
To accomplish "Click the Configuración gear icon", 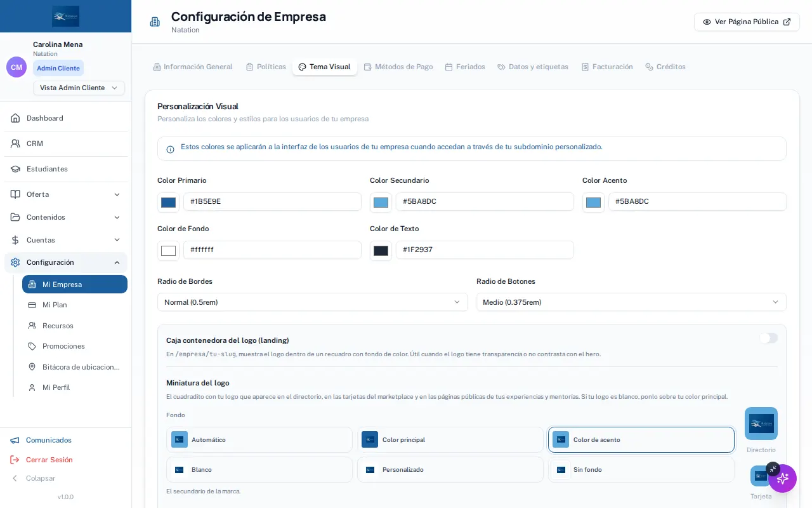I will [x=15, y=262].
